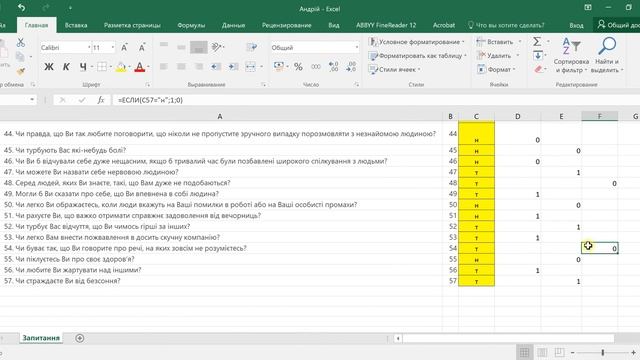Apply percent style format
This screenshot has width=640, height=360.
[298, 67]
